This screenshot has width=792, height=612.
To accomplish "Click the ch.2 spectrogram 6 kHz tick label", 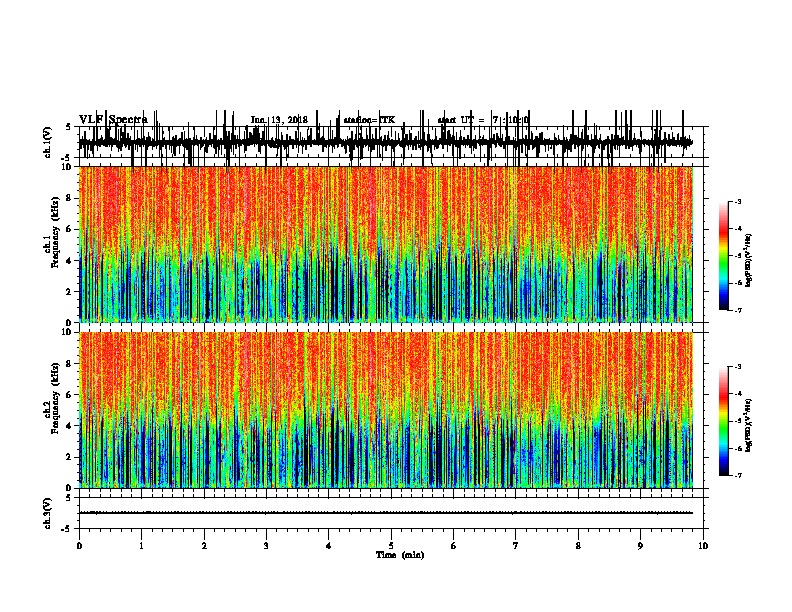I will (x=70, y=395).
